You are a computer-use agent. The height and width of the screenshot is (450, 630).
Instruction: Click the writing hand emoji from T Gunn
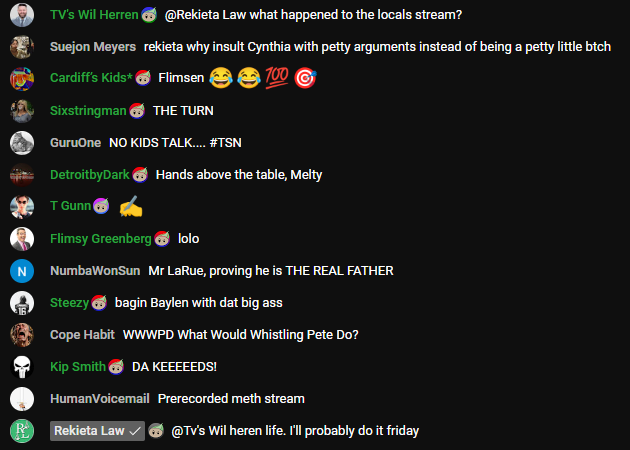pyautogui.click(x=131, y=207)
